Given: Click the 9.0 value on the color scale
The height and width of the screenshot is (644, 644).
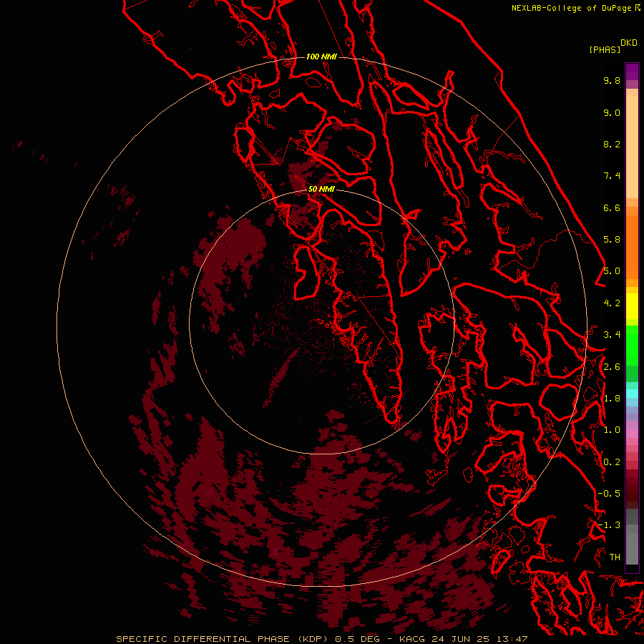Looking at the screenshot, I should click(612, 112).
